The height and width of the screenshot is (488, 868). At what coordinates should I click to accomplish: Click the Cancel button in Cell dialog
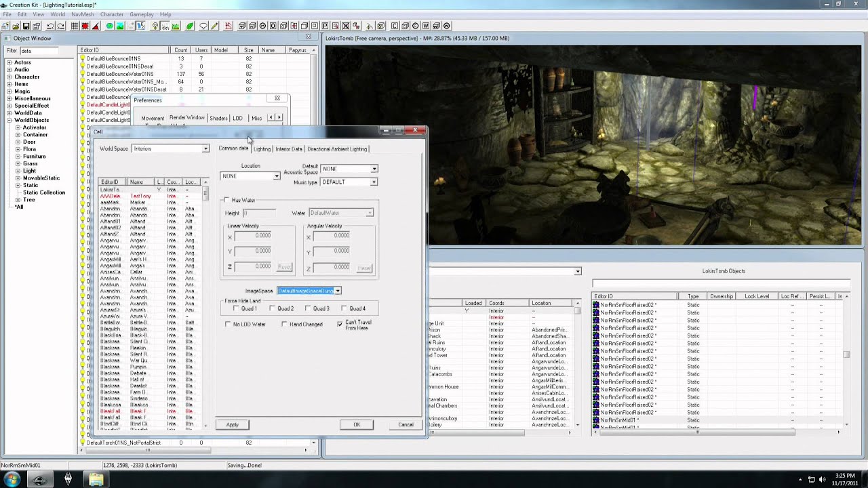point(406,425)
